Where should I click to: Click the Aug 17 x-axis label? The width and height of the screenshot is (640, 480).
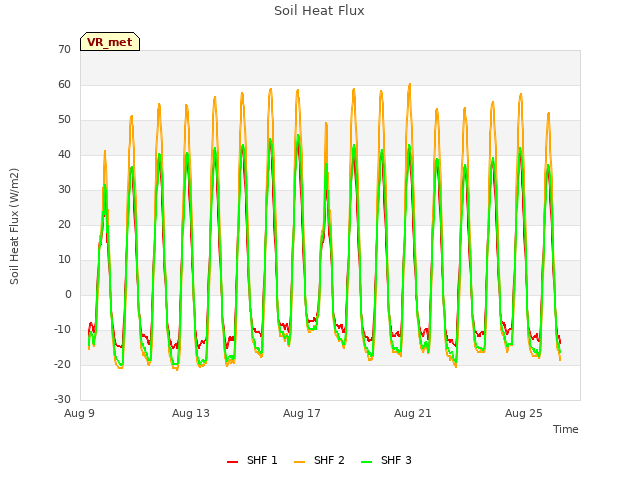[x=302, y=413]
